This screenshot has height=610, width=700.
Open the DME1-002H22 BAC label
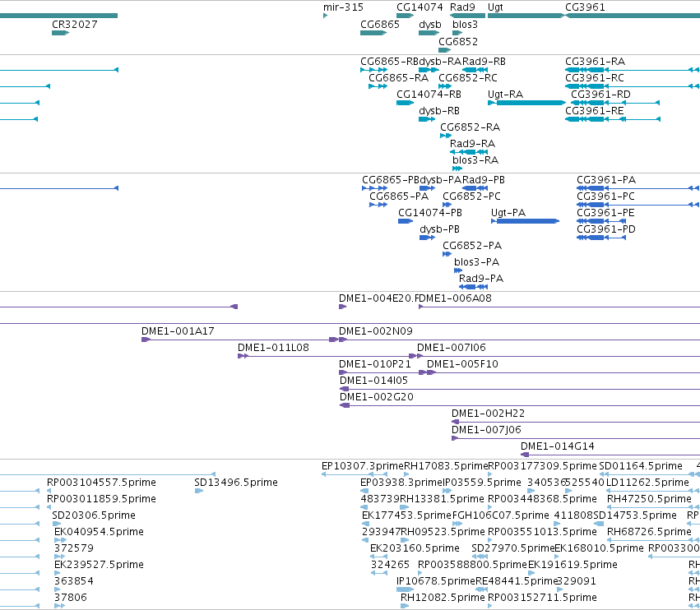tap(489, 414)
